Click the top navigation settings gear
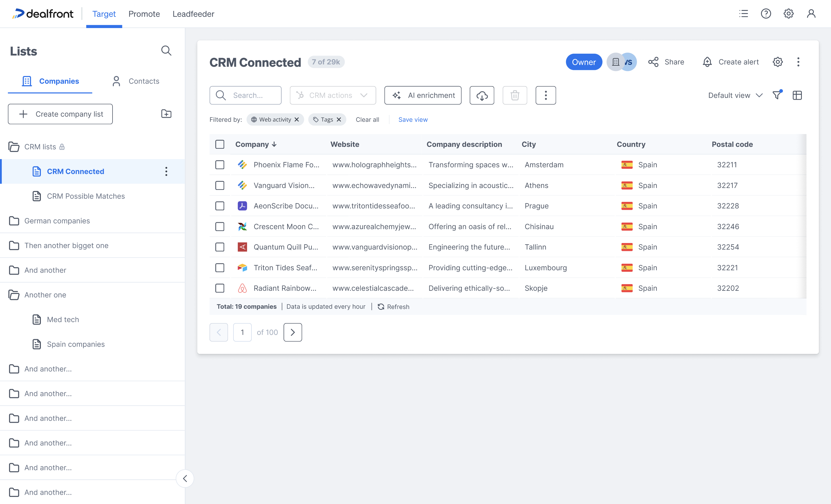 pos(788,14)
